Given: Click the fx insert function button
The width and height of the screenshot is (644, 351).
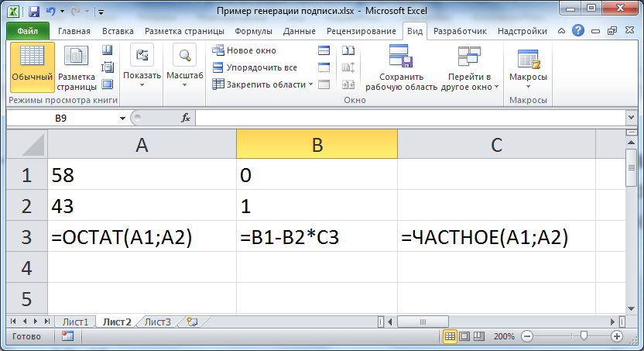Looking at the screenshot, I should click(x=186, y=118).
